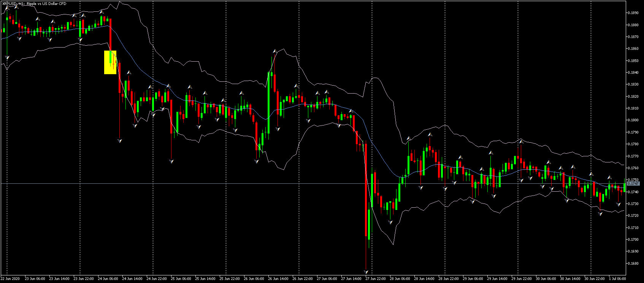This screenshot has width=644, height=283.
Task: Select the down fractal arrow under the first candle's long wick
Action: [x=7, y=58]
